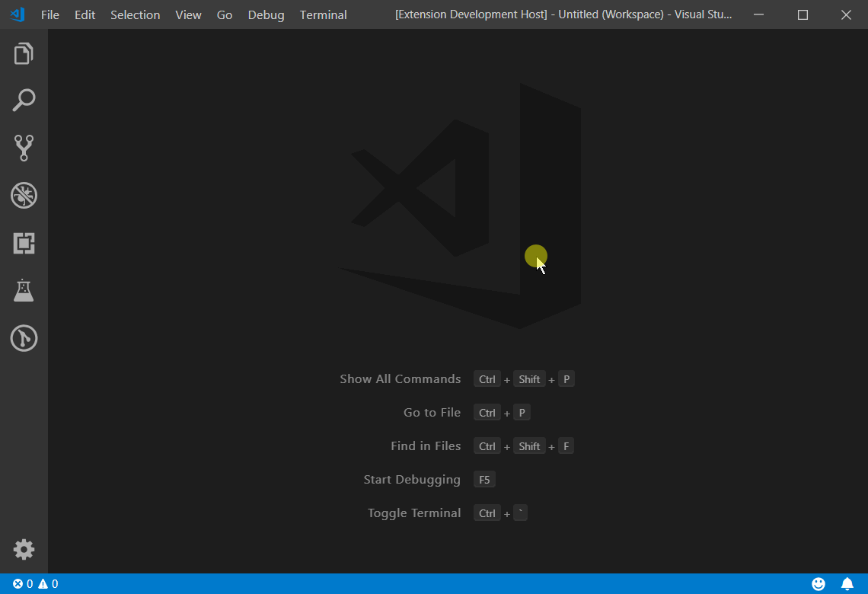Click the Toggle Terminal label
Image resolution: width=868 pixels, height=594 pixels.
(414, 513)
